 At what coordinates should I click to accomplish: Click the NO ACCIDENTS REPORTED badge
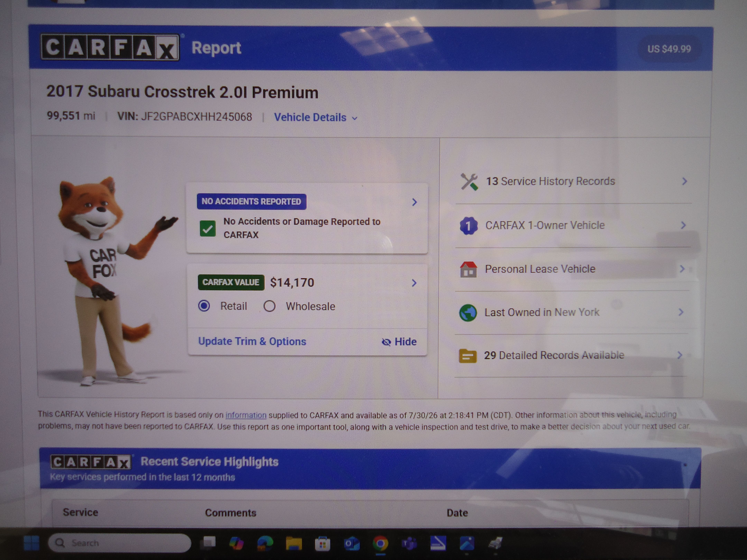pos(252,202)
